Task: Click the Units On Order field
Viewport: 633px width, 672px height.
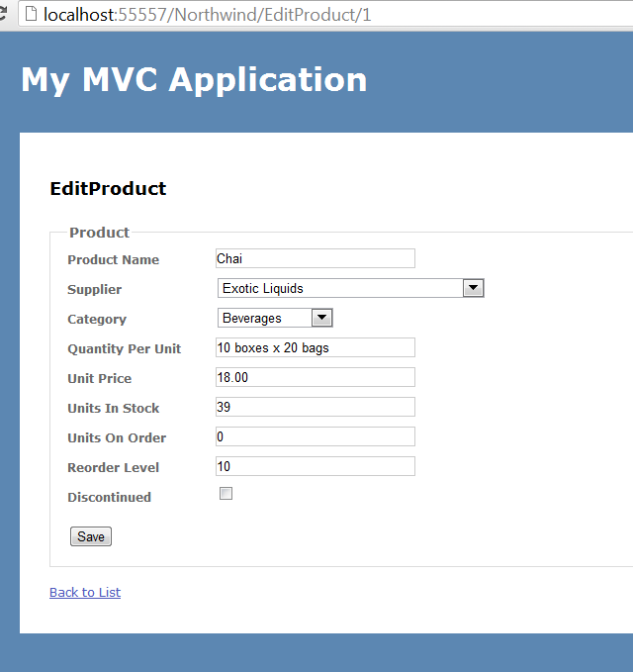Action: click(x=316, y=436)
